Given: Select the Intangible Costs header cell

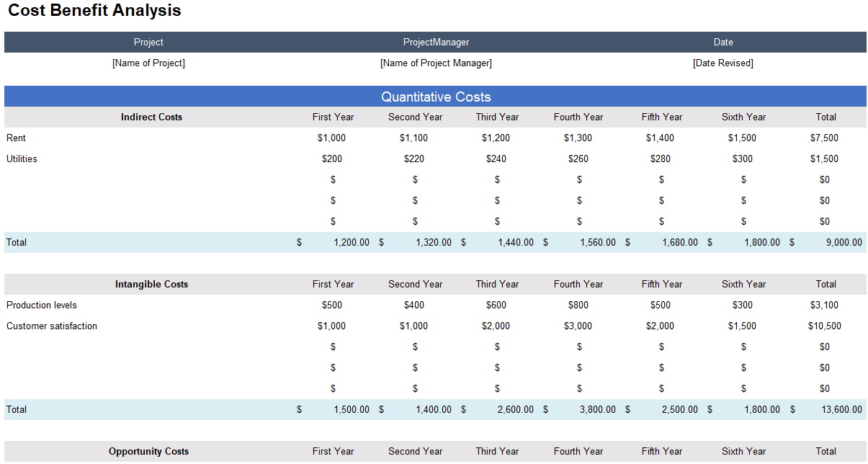Looking at the screenshot, I should (151, 284).
